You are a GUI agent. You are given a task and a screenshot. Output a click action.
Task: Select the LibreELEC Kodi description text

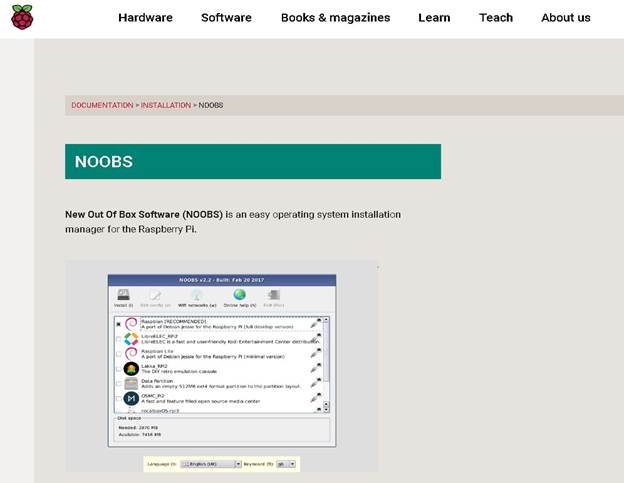point(230,342)
